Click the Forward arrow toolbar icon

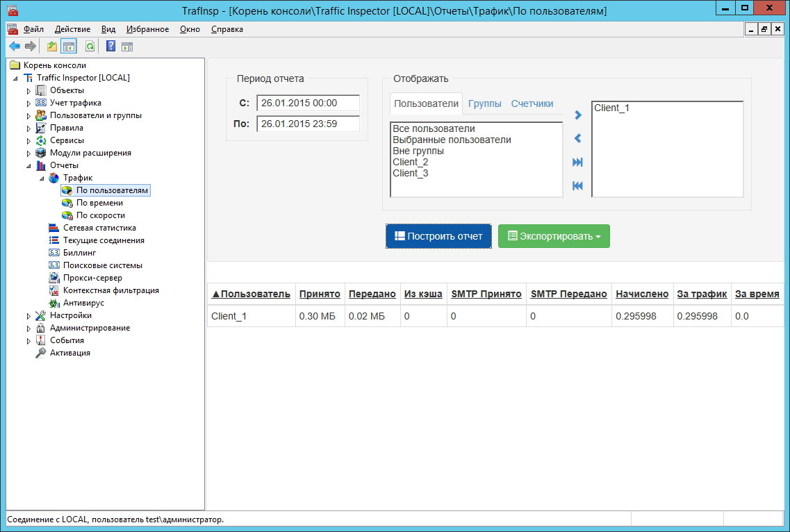[31, 47]
